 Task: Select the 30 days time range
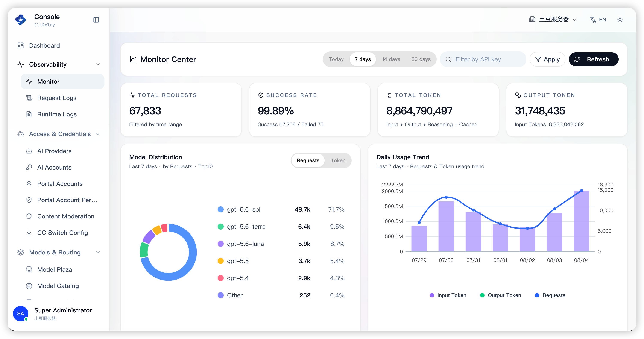pyautogui.click(x=421, y=59)
